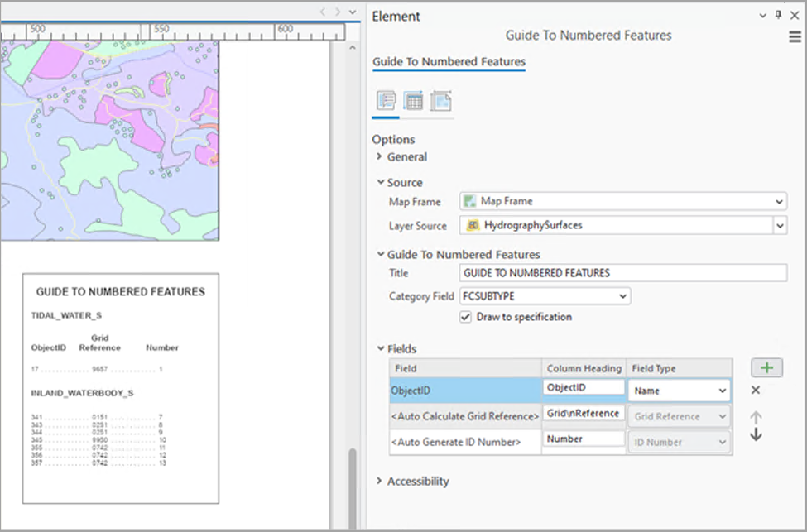Close the Element pane
Image resolution: width=807 pixels, height=532 pixels.
click(x=795, y=16)
